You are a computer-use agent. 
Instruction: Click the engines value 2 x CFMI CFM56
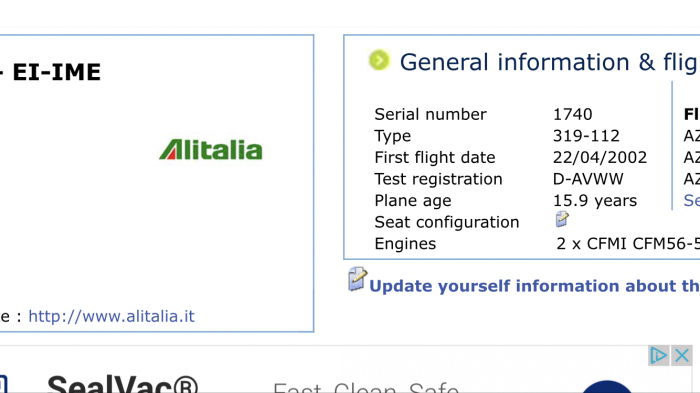point(628,243)
